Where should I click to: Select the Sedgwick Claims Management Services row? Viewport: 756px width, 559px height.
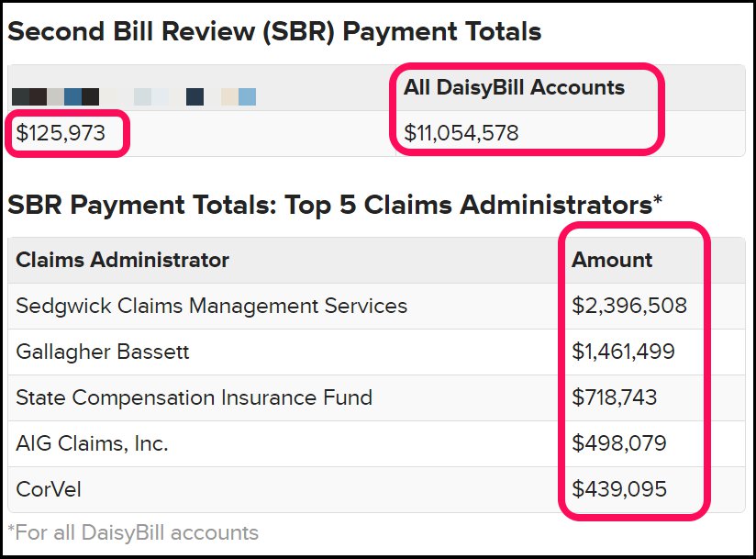376,306
